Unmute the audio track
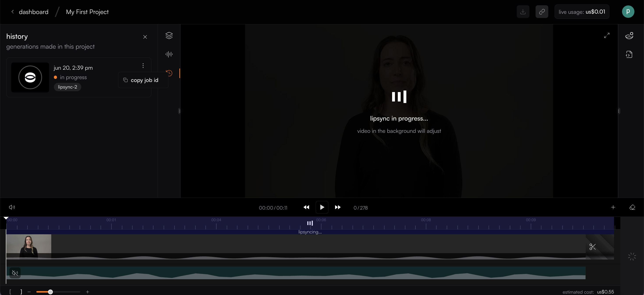Screen dimensions: 644x295 tap(15, 273)
